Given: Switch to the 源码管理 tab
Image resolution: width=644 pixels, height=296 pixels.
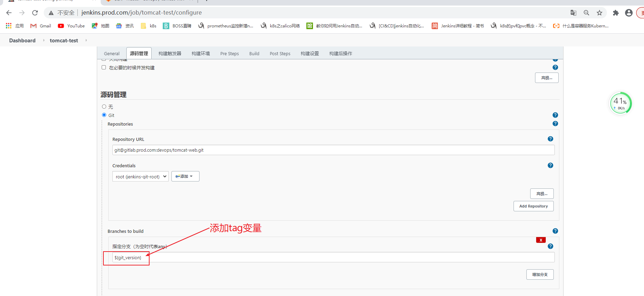Looking at the screenshot, I should click(x=139, y=53).
